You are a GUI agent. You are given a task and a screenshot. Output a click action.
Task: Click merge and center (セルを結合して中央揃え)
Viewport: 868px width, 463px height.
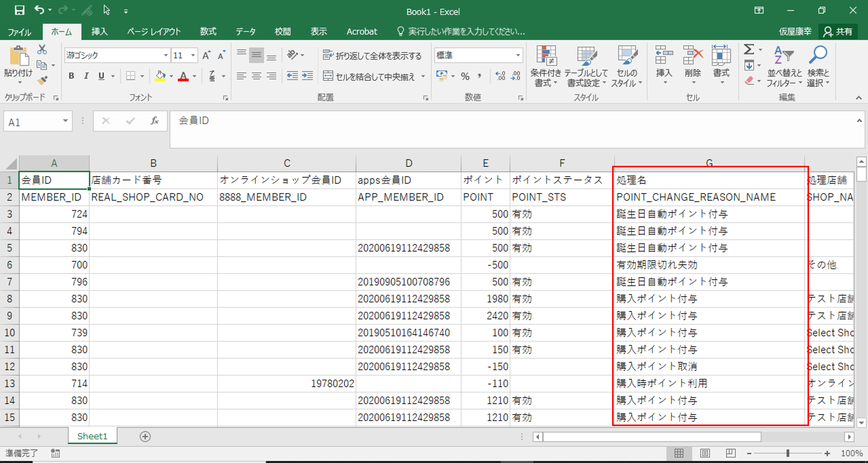(369, 76)
